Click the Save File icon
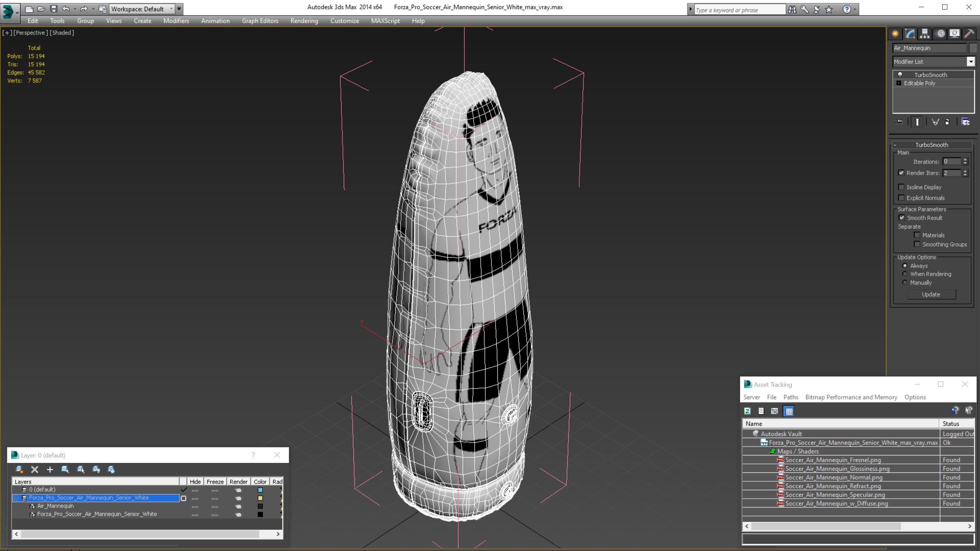This screenshot has height=551, width=980. click(54, 9)
